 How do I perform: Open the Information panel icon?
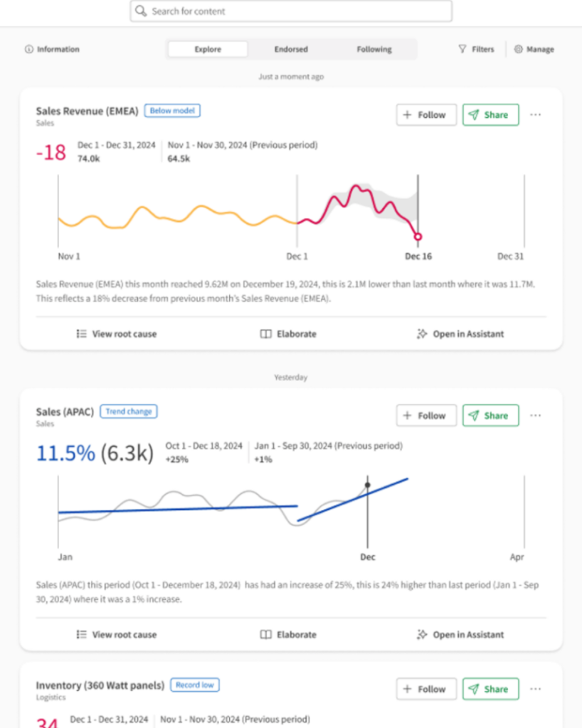(28, 50)
